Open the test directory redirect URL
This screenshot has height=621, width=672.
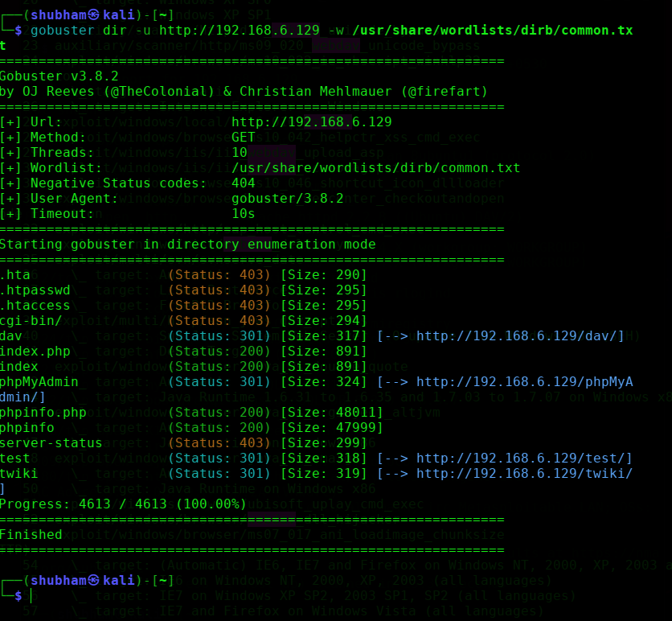[523, 459]
